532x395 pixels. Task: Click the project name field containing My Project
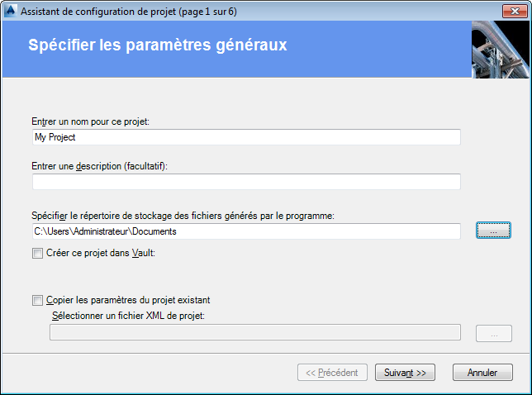246,137
